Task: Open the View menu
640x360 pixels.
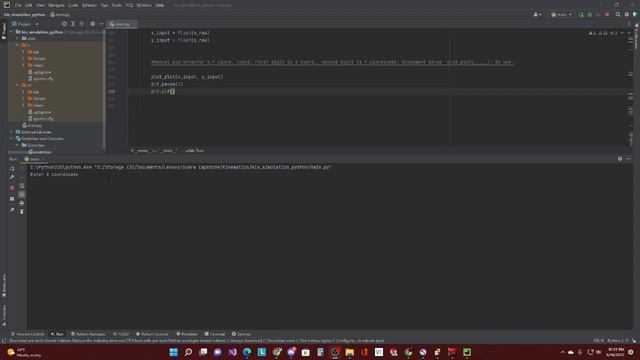Action: pos(40,5)
